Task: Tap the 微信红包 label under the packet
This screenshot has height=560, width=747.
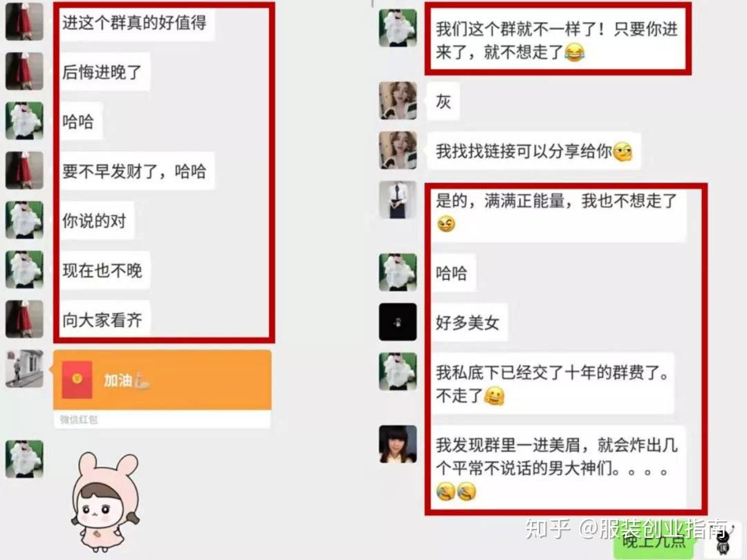Action: point(79,420)
